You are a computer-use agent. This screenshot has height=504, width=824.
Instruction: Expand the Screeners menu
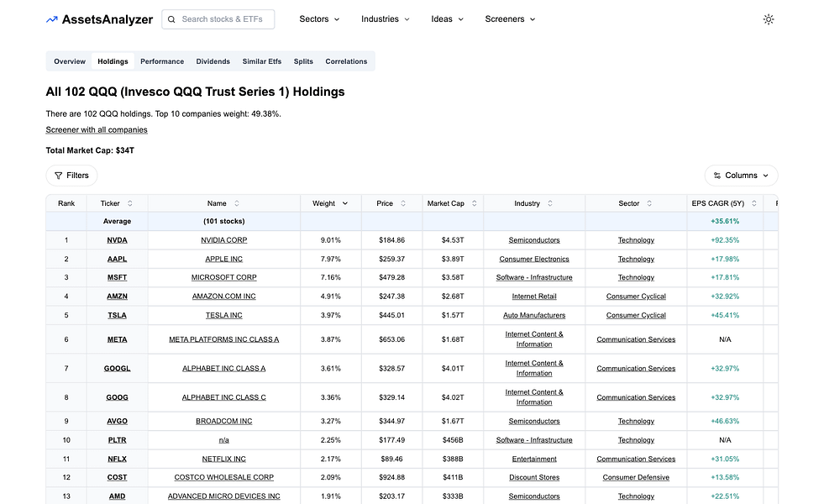point(510,18)
